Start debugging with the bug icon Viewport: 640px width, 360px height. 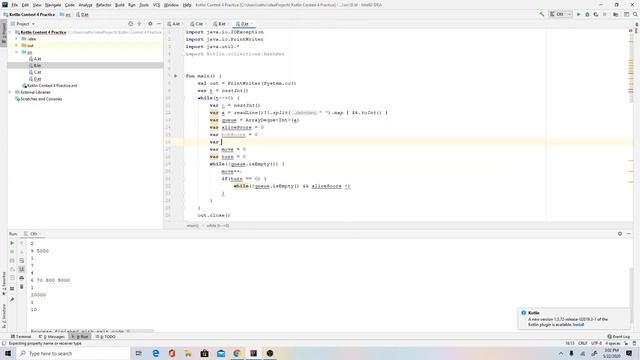pos(587,14)
